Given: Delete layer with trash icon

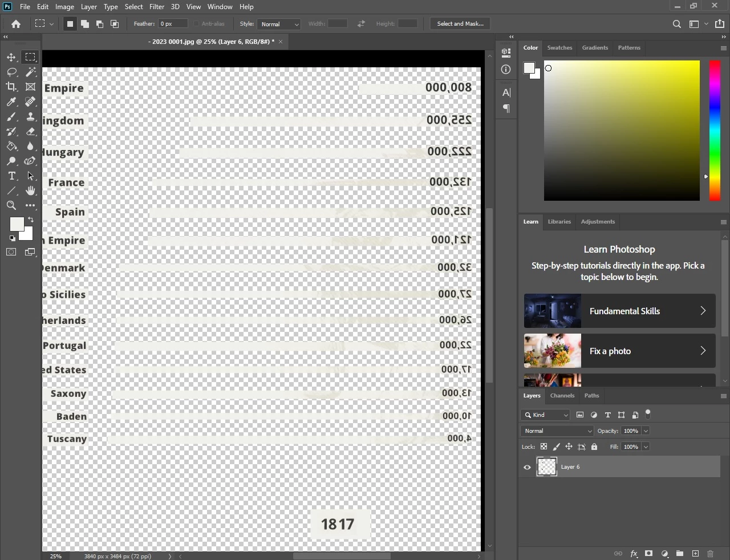Looking at the screenshot, I should click(x=711, y=553).
